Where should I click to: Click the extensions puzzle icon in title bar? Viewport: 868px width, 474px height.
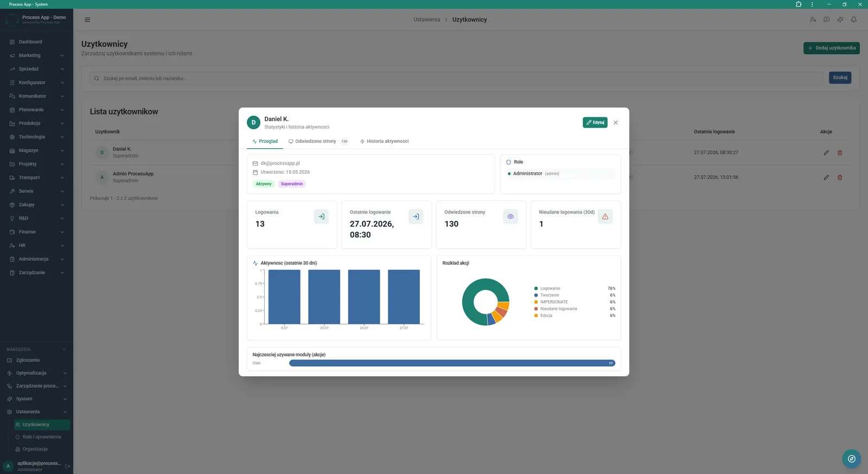[x=799, y=4]
